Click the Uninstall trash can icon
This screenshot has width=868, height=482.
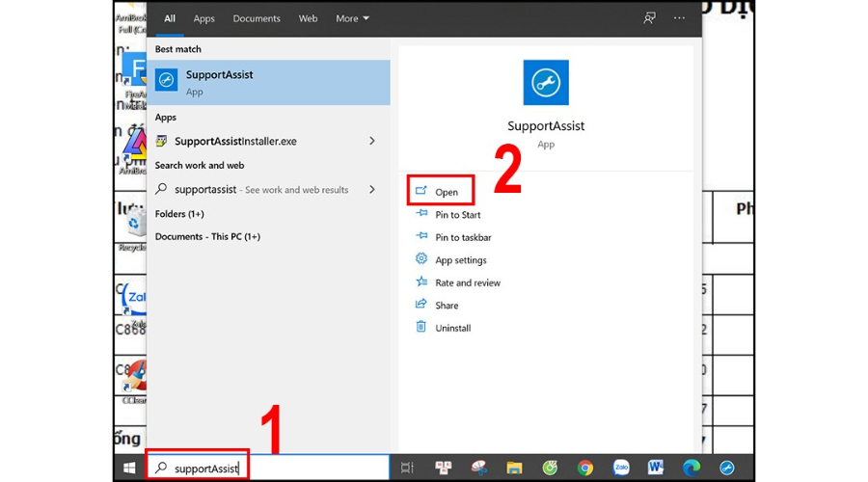[421, 327]
